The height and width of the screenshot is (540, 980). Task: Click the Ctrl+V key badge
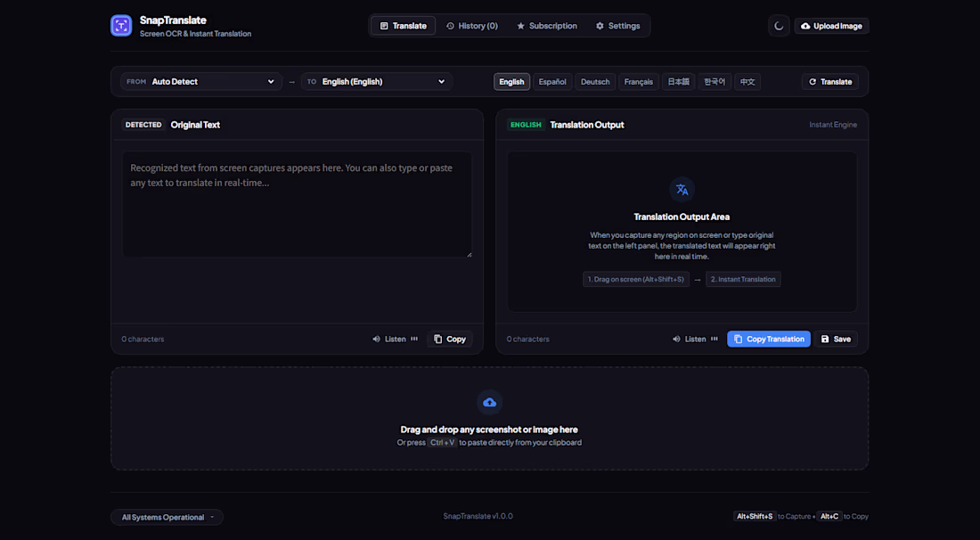pos(443,443)
